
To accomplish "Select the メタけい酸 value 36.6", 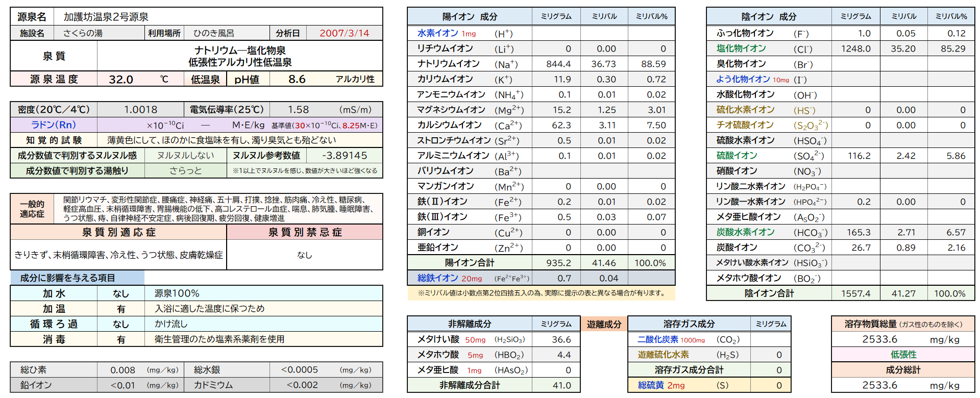I will 561,339.
